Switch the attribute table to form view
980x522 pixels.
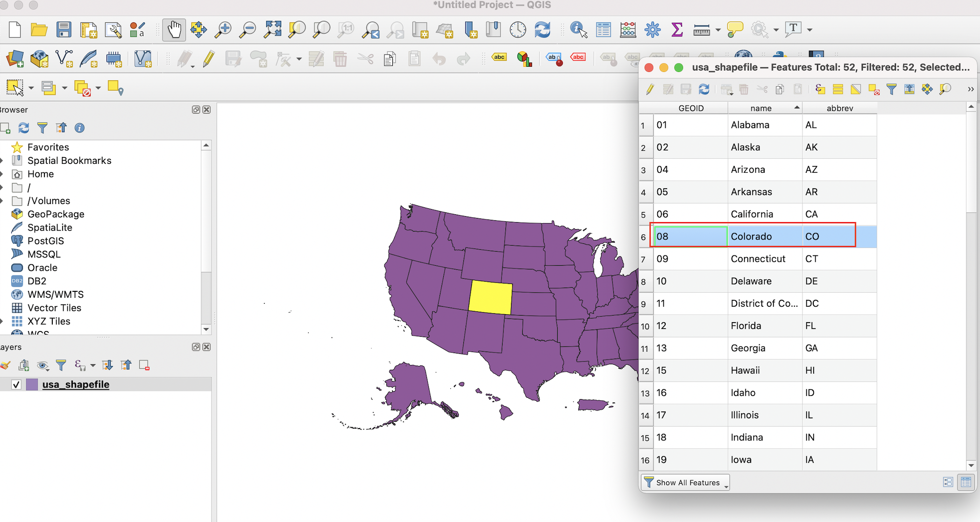(948, 482)
